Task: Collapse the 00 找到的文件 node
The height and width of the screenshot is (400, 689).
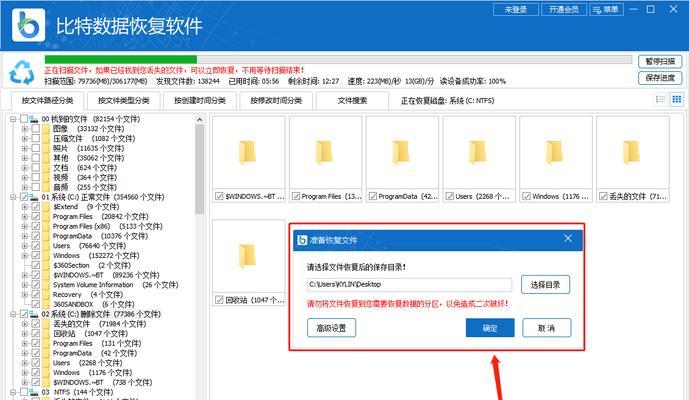Action: (13, 119)
